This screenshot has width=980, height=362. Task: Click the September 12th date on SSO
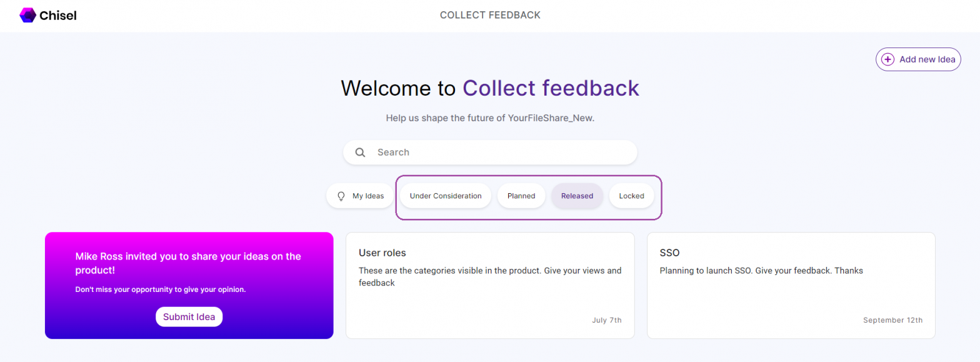coord(893,319)
